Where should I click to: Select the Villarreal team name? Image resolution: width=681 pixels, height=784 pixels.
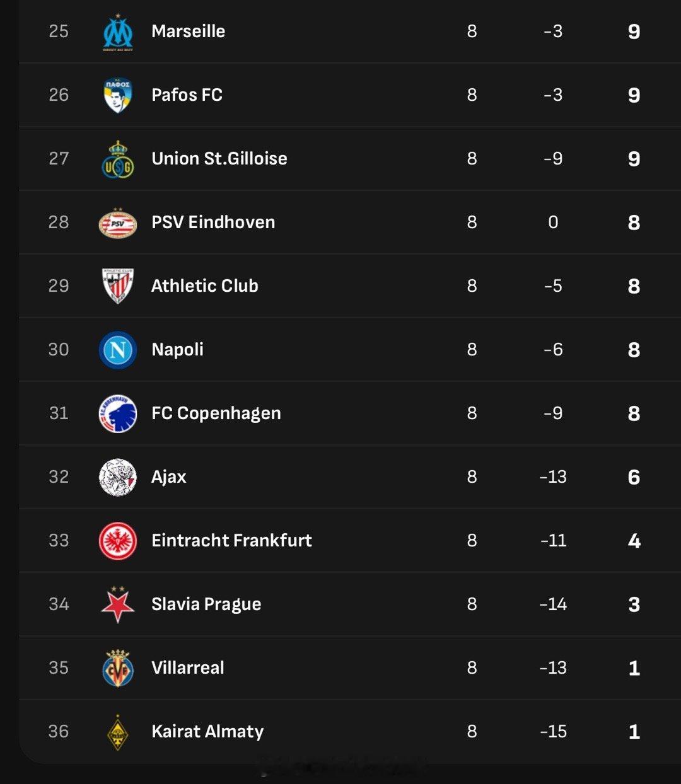[x=188, y=668]
